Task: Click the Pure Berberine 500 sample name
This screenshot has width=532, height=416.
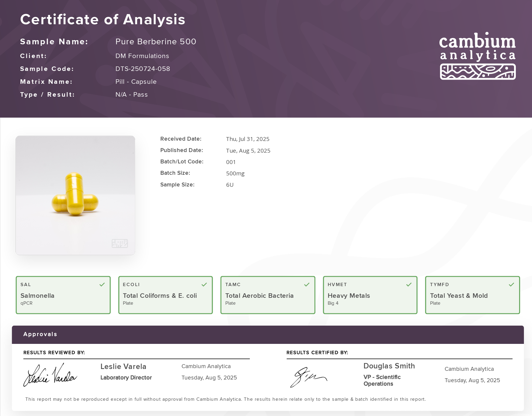Action: (x=156, y=42)
